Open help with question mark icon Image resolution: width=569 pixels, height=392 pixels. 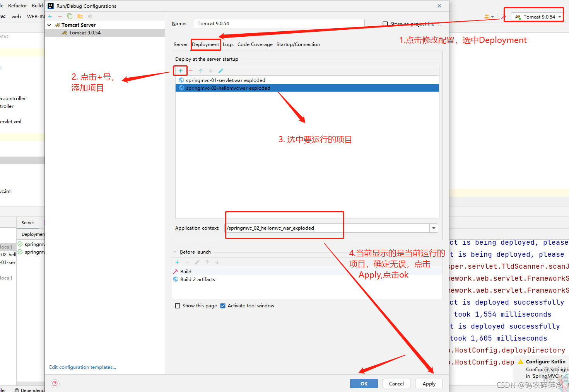point(55,383)
